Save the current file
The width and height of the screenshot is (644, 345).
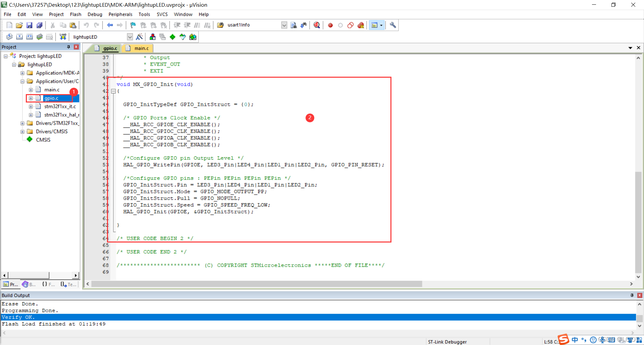29,25
